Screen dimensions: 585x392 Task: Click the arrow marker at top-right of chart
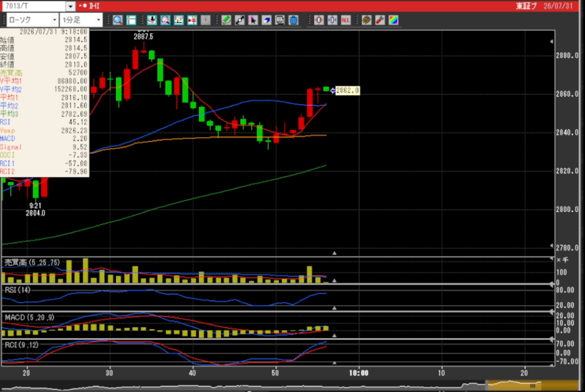pos(551,42)
